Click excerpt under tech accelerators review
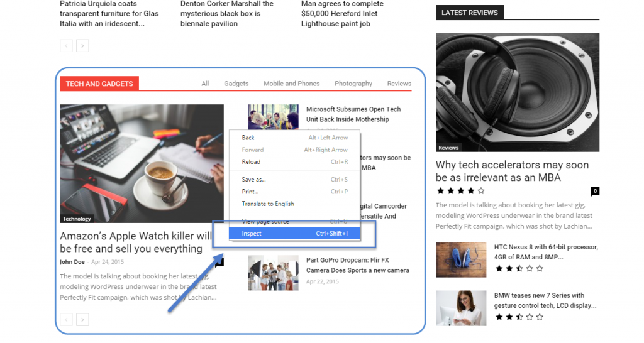This screenshot has width=644, height=343. click(x=514, y=215)
